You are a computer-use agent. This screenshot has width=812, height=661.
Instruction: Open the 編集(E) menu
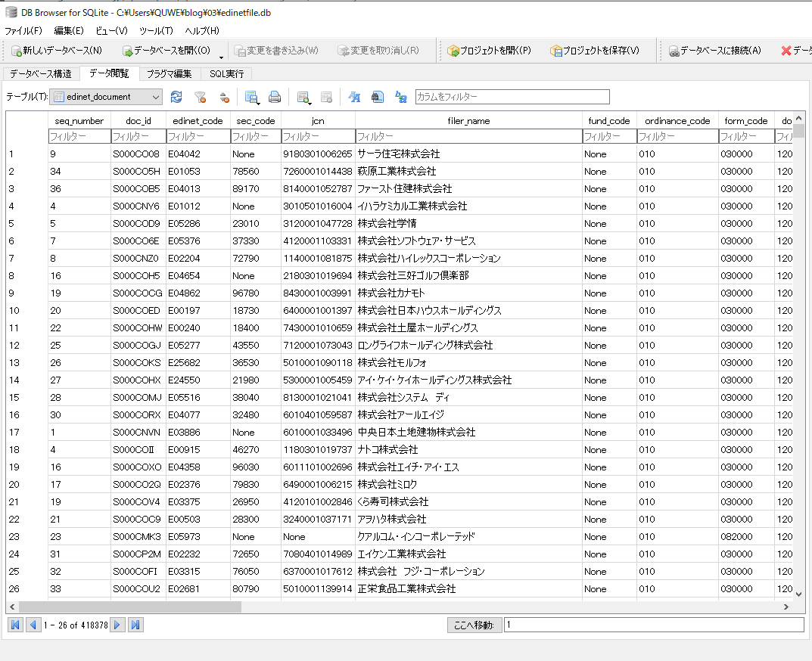point(69,30)
